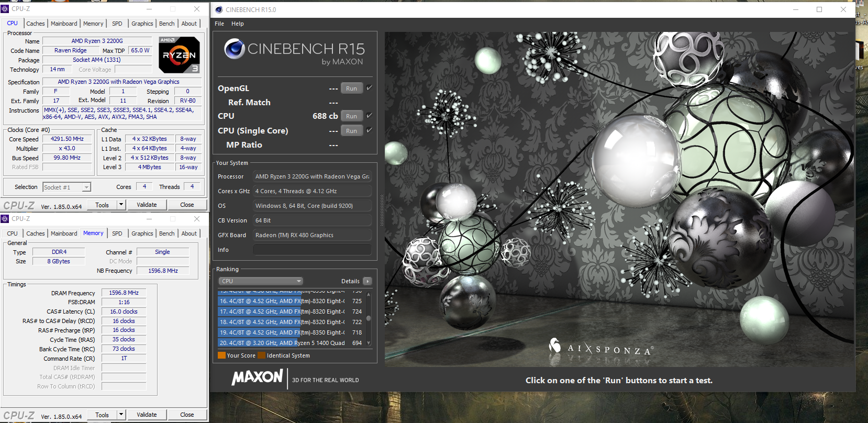Switch to Memory tab in top CPU-Z
This screenshot has height=423, width=868.
point(93,24)
